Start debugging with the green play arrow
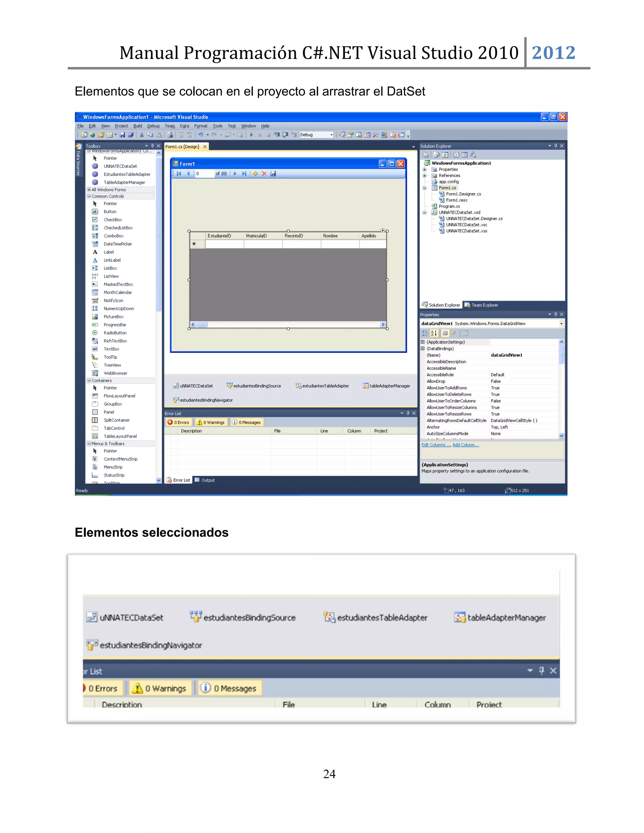 [x=252, y=135]
